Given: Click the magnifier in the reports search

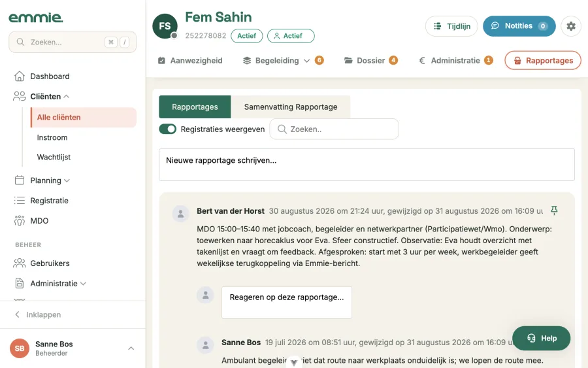Looking at the screenshot, I should pos(282,129).
